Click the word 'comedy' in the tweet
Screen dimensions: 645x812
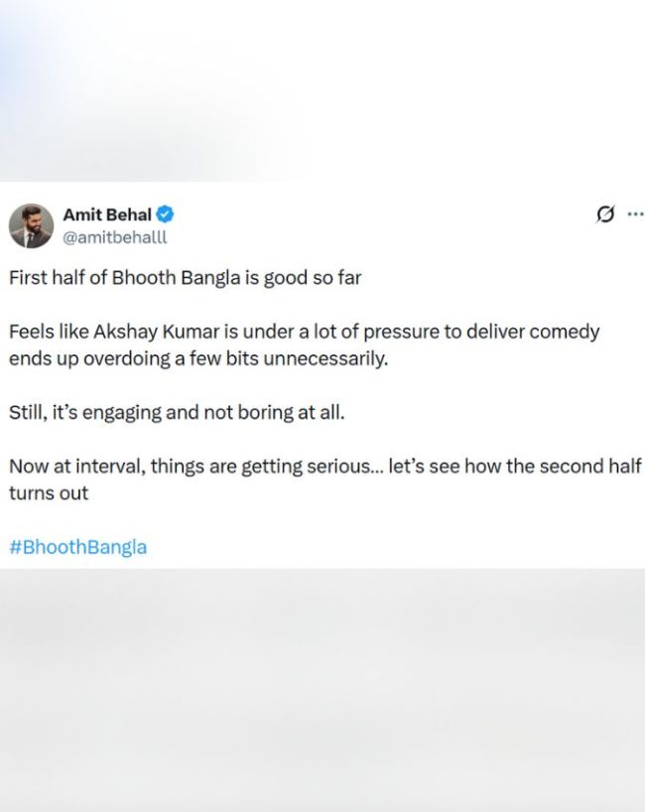(x=564, y=332)
